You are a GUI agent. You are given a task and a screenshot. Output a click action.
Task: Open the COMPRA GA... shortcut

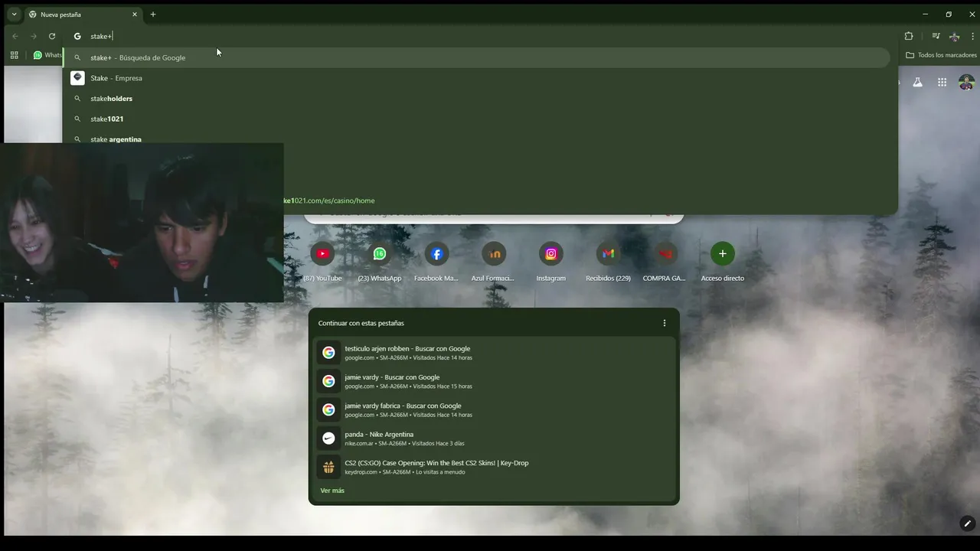(665, 261)
